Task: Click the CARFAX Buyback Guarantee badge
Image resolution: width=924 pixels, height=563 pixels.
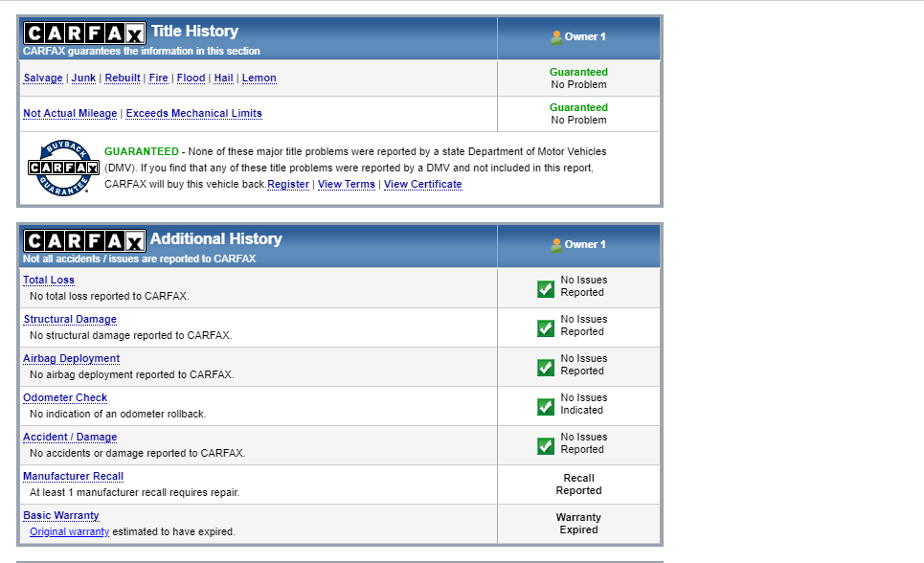Action: [x=63, y=168]
